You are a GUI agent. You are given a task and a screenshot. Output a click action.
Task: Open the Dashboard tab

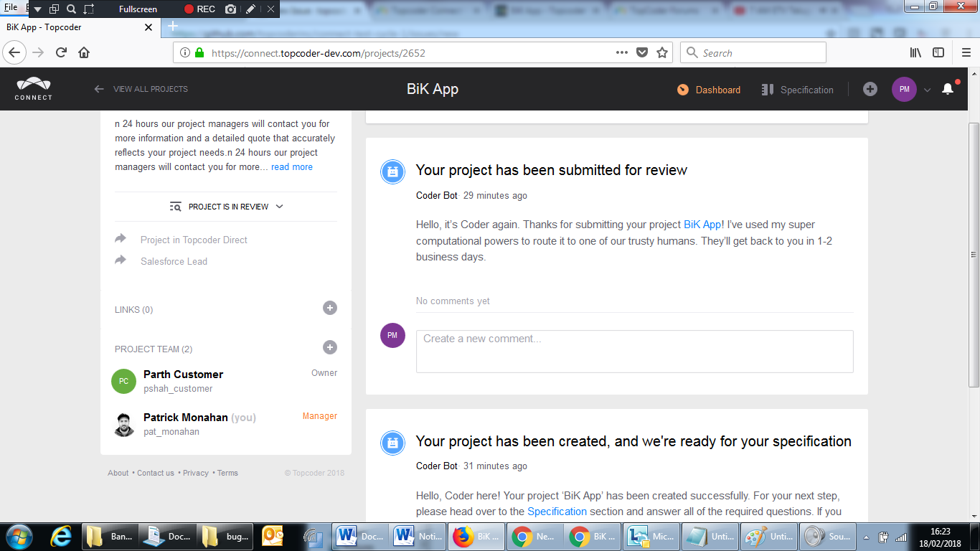coord(709,90)
